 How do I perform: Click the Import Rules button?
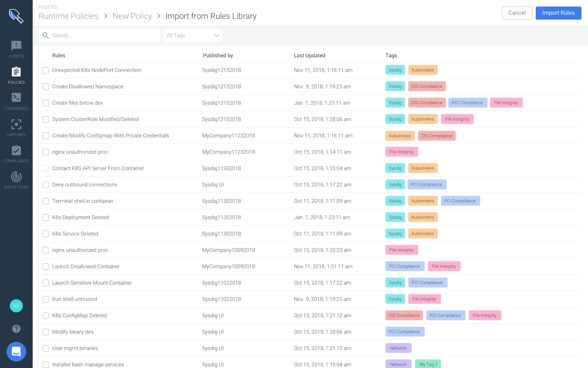click(x=558, y=13)
